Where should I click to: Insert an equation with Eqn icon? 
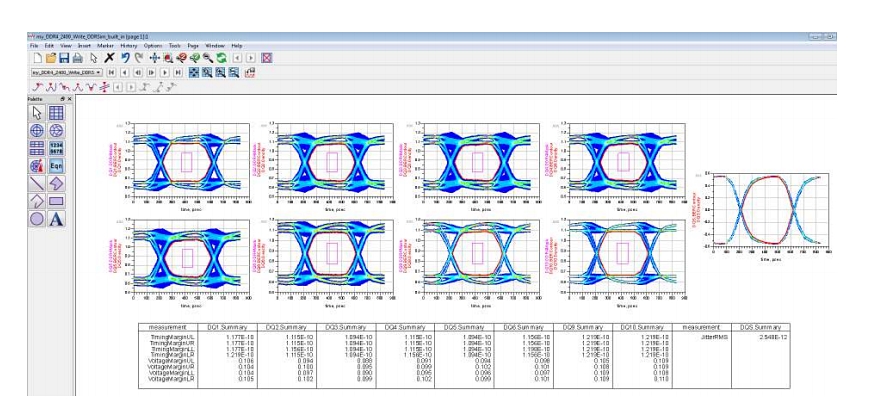[x=57, y=166]
